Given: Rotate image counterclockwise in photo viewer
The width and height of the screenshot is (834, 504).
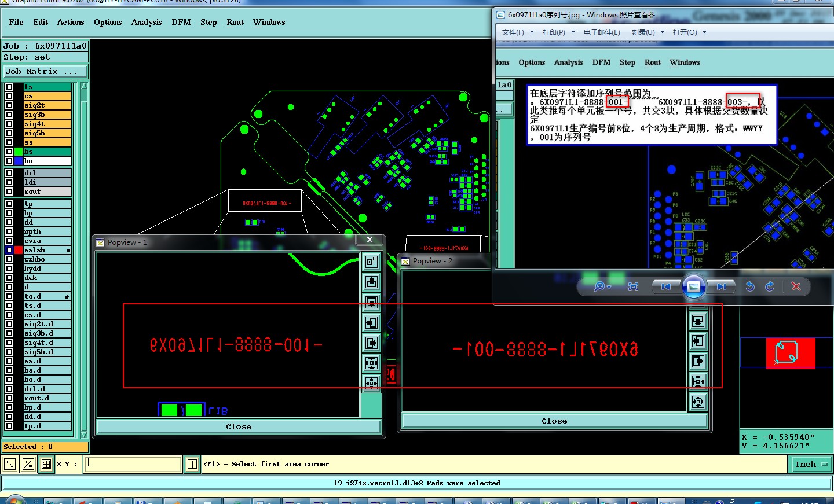Looking at the screenshot, I should coord(750,286).
